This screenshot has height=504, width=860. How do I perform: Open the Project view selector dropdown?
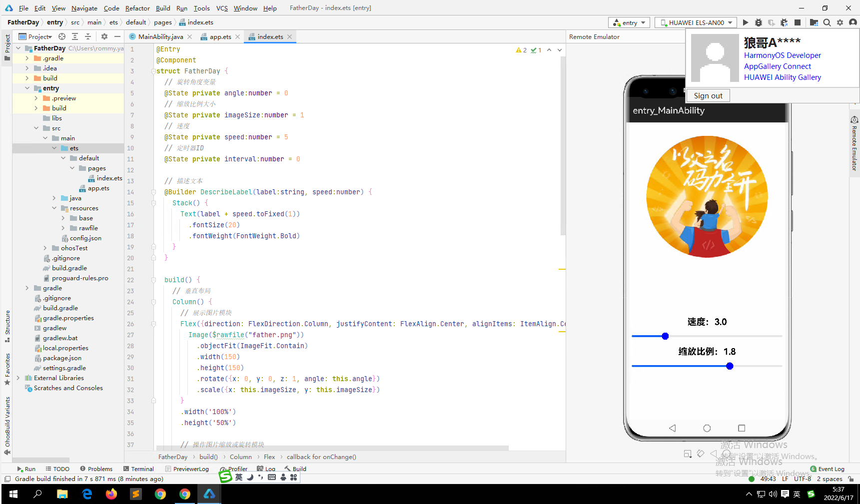[35, 36]
